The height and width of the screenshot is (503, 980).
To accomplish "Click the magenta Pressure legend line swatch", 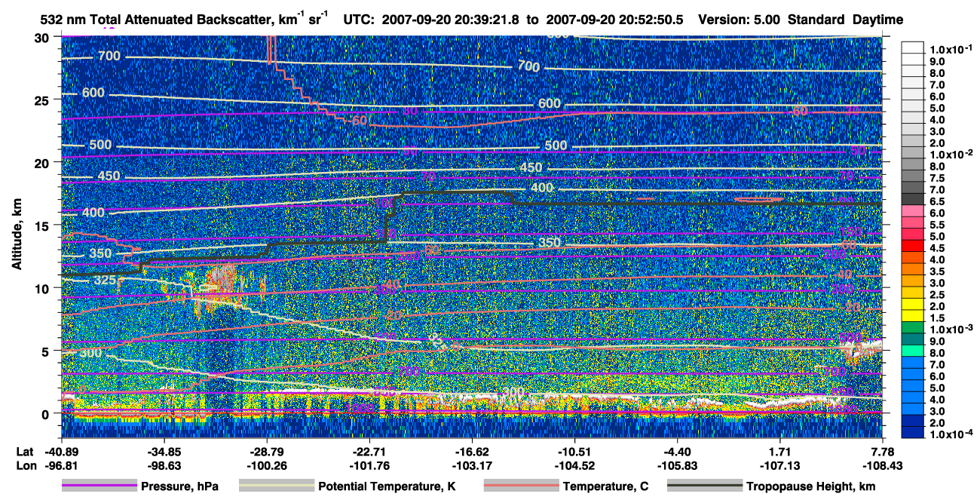I will pyautogui.click(x=99, y=486).
